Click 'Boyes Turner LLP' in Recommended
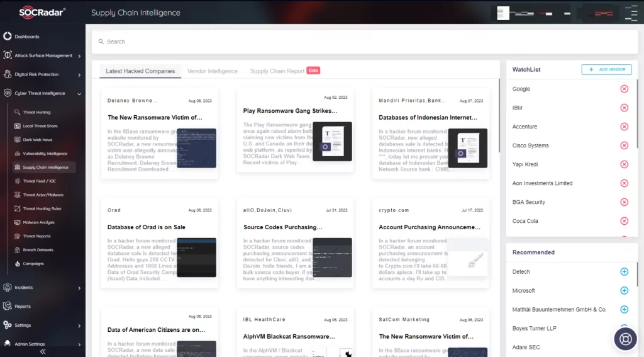644x357 pixels. tap(535, 328)
